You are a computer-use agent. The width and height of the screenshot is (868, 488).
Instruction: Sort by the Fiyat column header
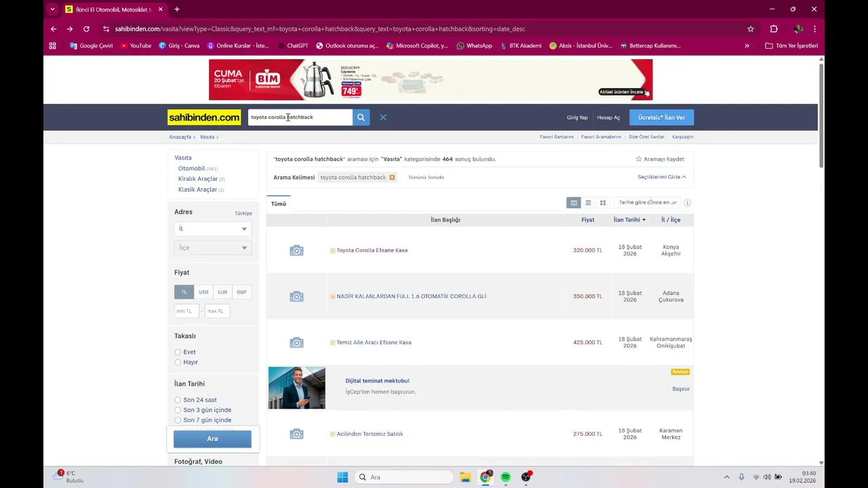(x=587, y=220)
